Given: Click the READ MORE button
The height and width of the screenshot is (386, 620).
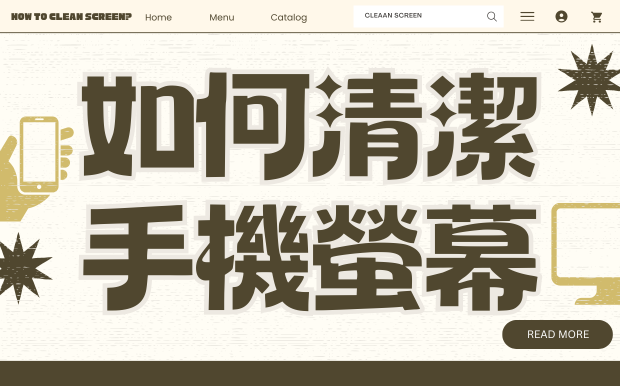Looking at the screenshot, I should (558, 334).
